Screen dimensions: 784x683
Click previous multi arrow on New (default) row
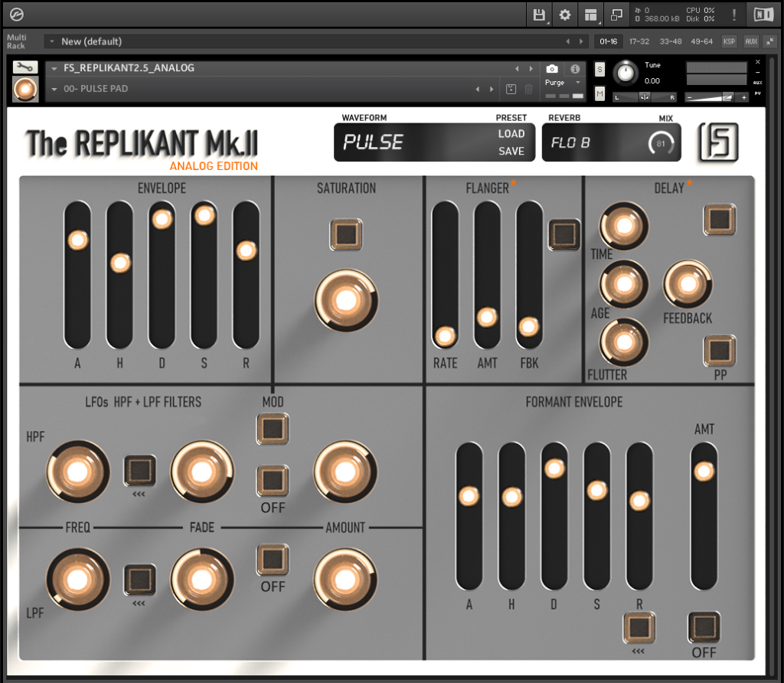(567, 41)
